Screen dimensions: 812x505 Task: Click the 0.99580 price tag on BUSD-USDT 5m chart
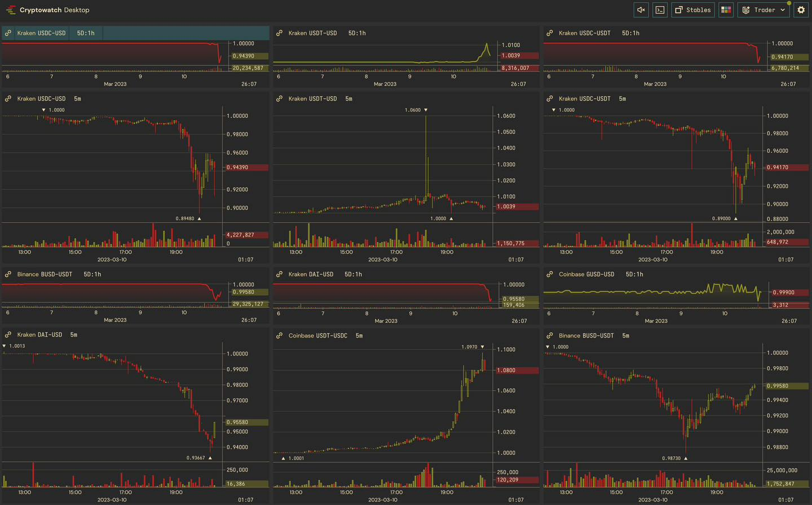(787, 386)
